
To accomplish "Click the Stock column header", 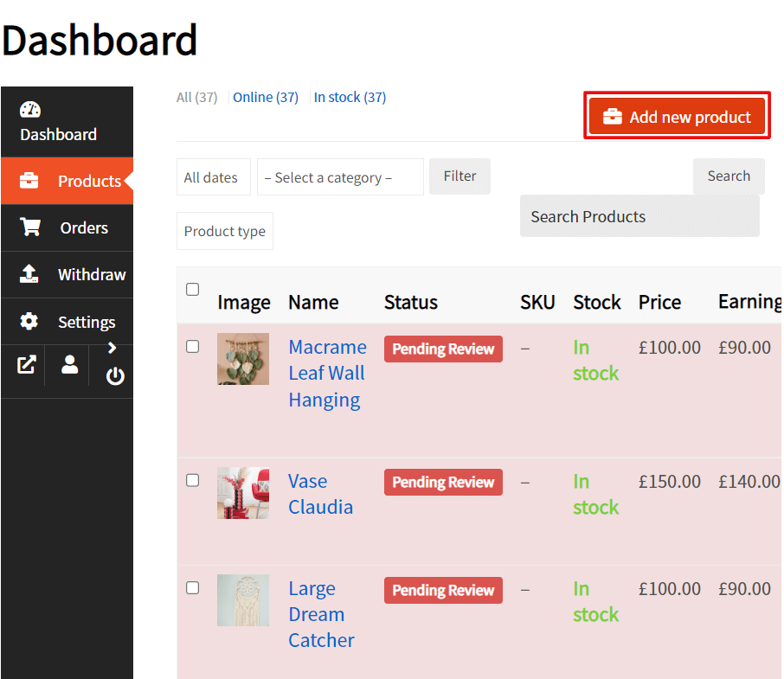I will click(597, 302).
